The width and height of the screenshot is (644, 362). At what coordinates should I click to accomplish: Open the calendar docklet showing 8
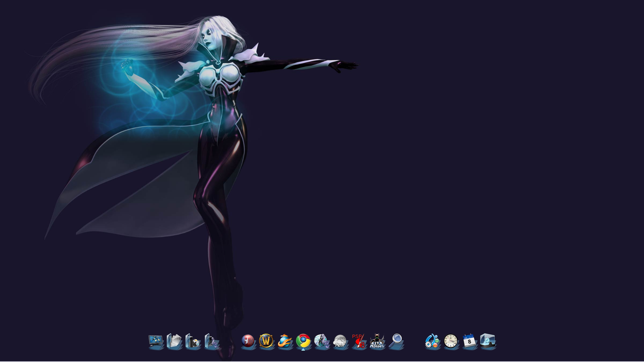click(469, 341)
